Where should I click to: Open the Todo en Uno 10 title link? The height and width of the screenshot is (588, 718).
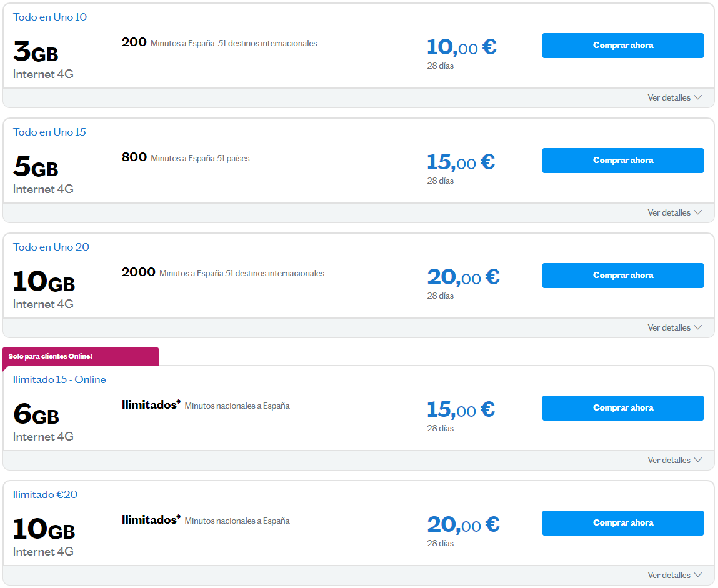click(50, 17)
